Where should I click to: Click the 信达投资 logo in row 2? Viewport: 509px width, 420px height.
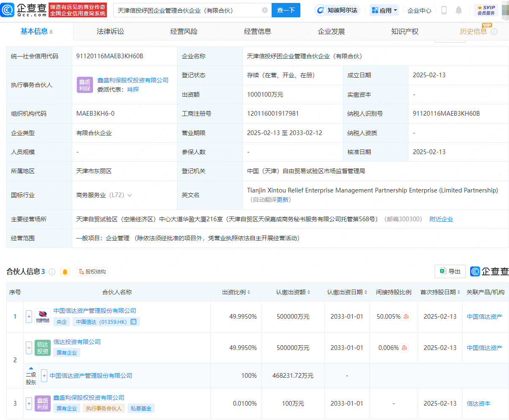coord(43,348)
